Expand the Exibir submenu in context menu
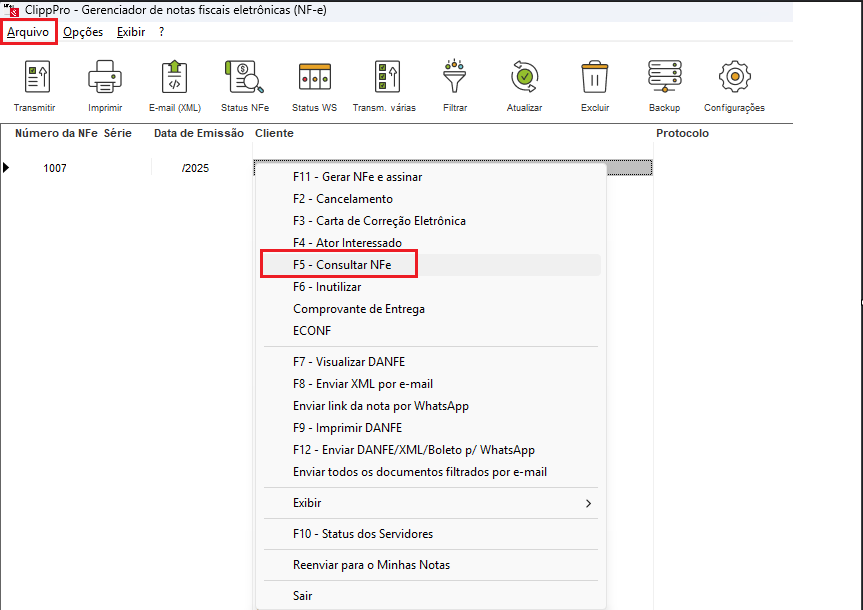863x610 pixels. click(430, 503)
